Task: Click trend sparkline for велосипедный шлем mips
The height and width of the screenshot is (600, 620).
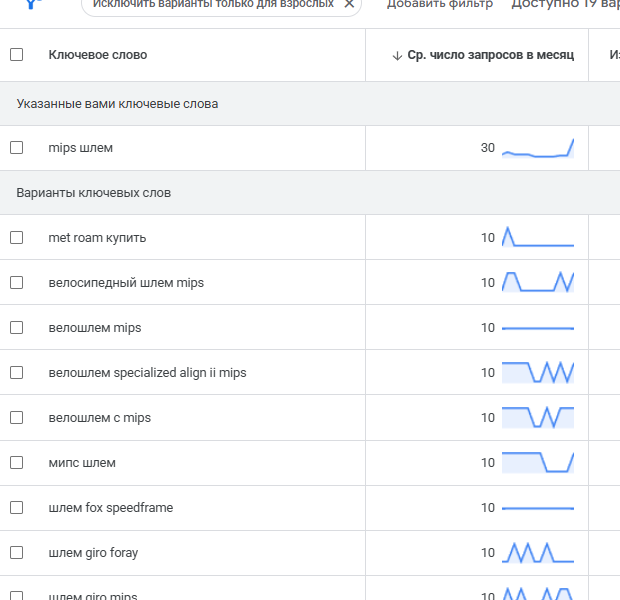Action: coord(538,282)
